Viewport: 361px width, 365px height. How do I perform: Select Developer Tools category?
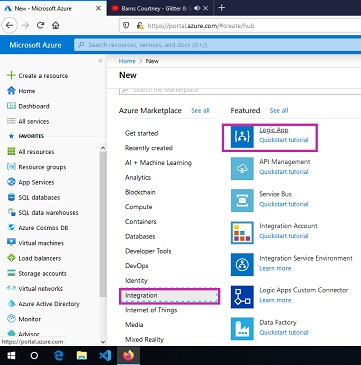click(148, 251)
